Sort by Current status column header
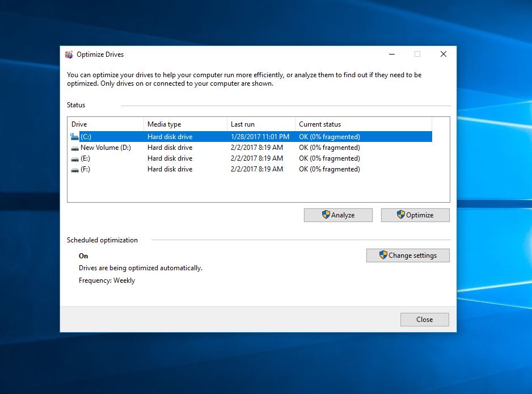 363,124
